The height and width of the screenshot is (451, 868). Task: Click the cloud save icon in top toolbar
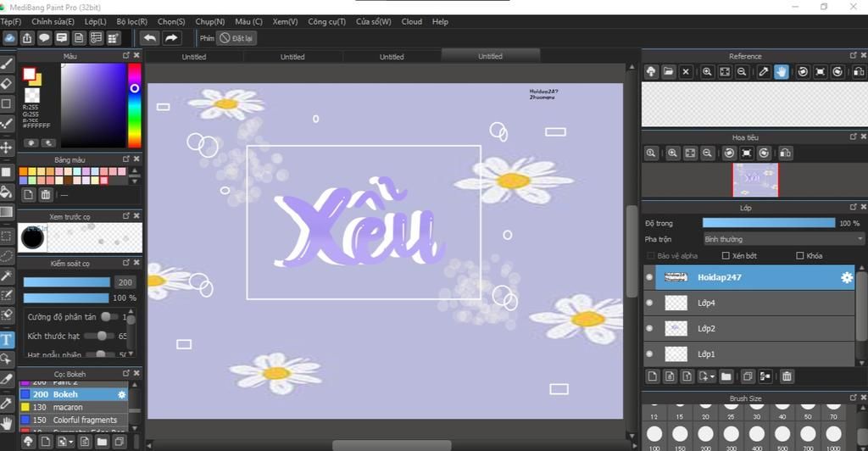(x=9, y=38)
